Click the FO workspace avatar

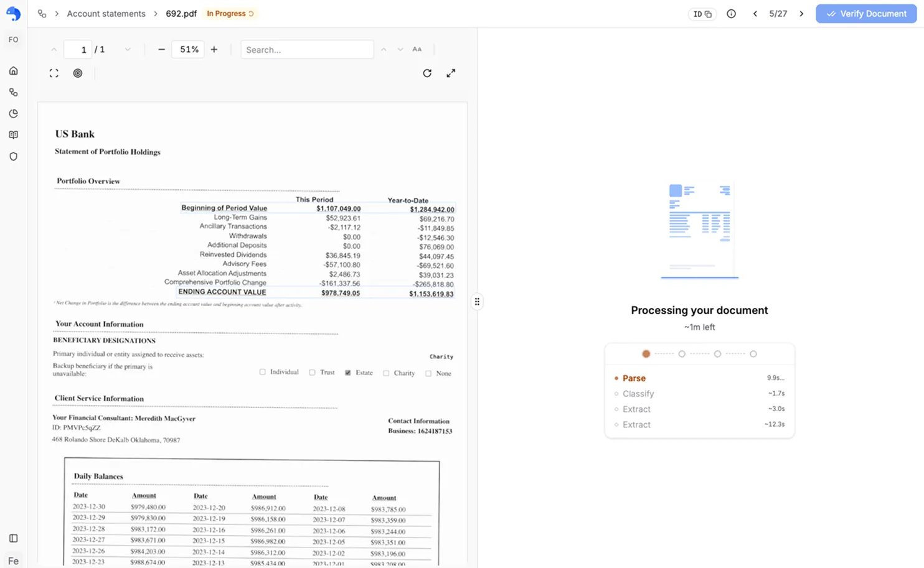click(x=13, y=39)
